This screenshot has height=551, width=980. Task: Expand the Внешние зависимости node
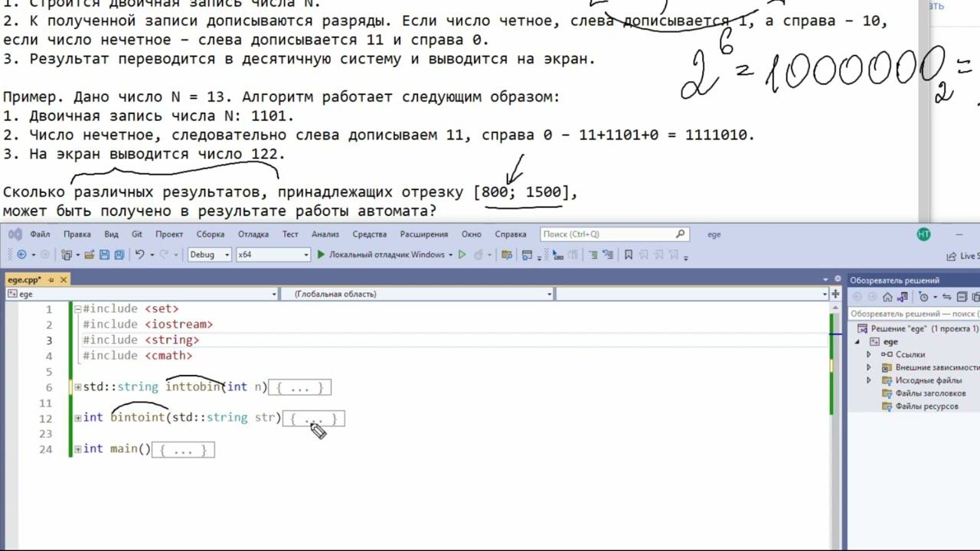(x=869, y=367)
